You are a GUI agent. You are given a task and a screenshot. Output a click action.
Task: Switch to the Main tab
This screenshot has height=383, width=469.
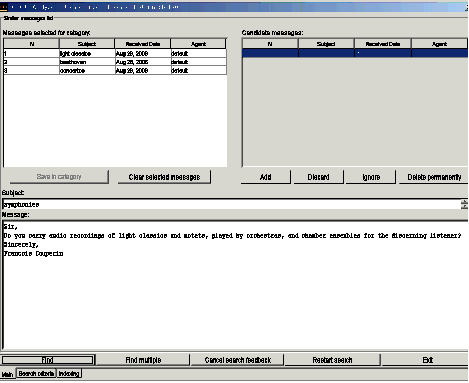7,374
